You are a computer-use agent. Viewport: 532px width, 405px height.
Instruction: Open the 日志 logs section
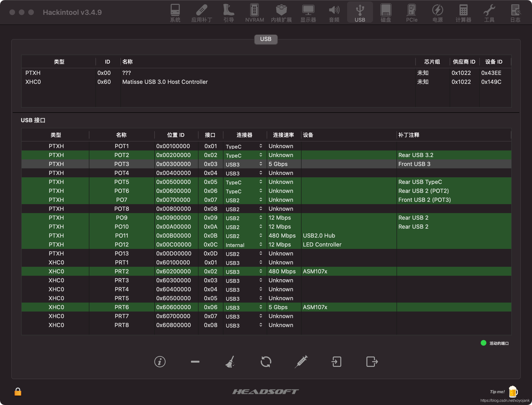click(515, 13)
